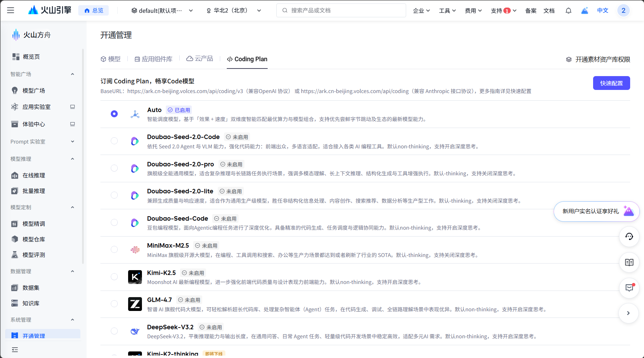This screenshot has width=644, height=358.
Task: Click the feedback message floating icon
Action: (x=629, y=288)
